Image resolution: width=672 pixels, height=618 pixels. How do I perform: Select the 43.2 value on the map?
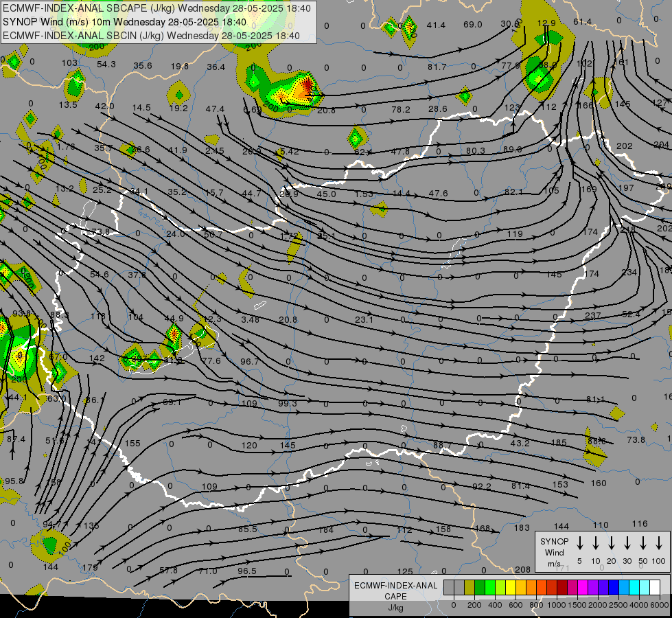pyautogui.click(x=520, y=443)
